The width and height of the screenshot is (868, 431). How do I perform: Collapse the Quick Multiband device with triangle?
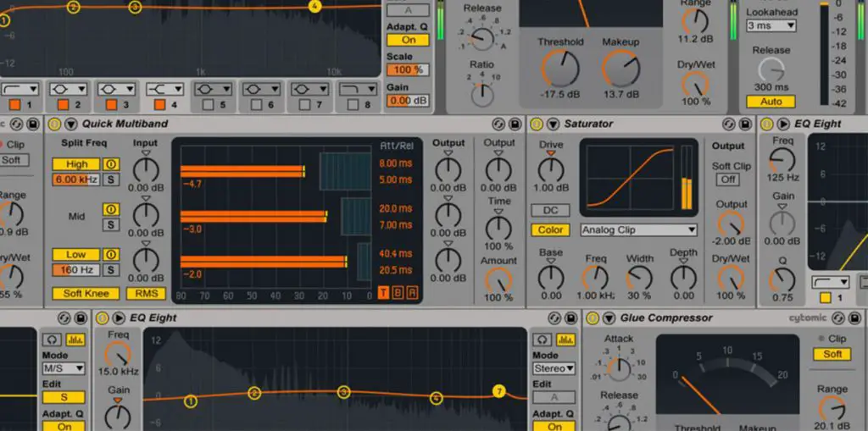pyautogui.click(x=71, y=124)
